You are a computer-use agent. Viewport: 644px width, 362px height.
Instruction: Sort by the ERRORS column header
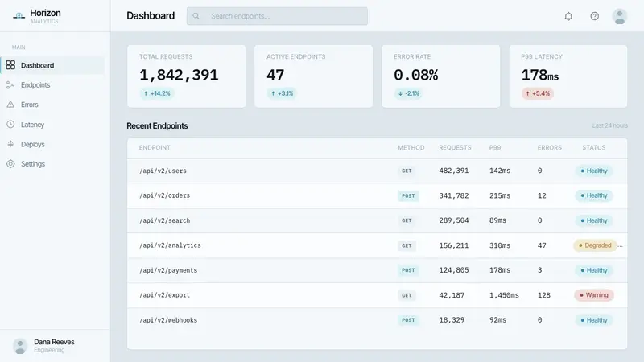(550, 147)
